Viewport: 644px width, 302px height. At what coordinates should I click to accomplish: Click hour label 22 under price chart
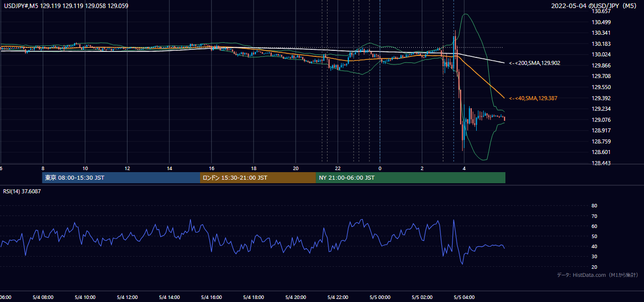coord(338,168)
